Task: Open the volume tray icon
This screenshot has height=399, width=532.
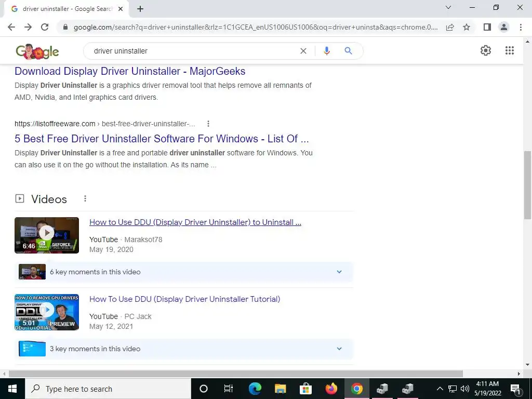Action: 465,389
